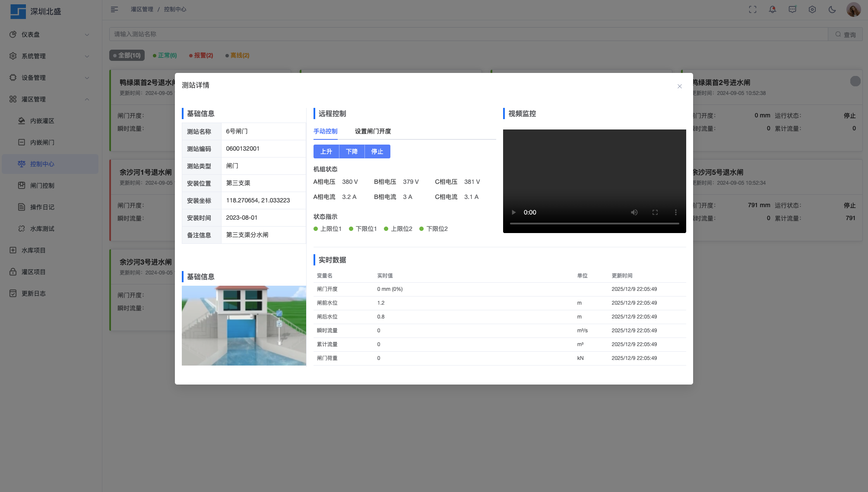This screenshot has width=868, height=492.
Task: Enter video fullscreen mode
Action: (655, 212)
